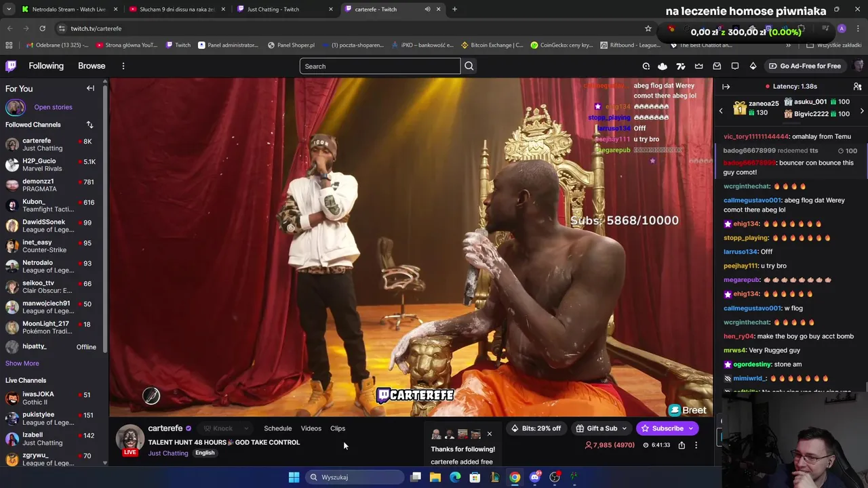The height and width of the screenshot is (488, 868).
Task: Switch to the Słucham 9 dni dissu tab
Action: (x=176, y=9)
